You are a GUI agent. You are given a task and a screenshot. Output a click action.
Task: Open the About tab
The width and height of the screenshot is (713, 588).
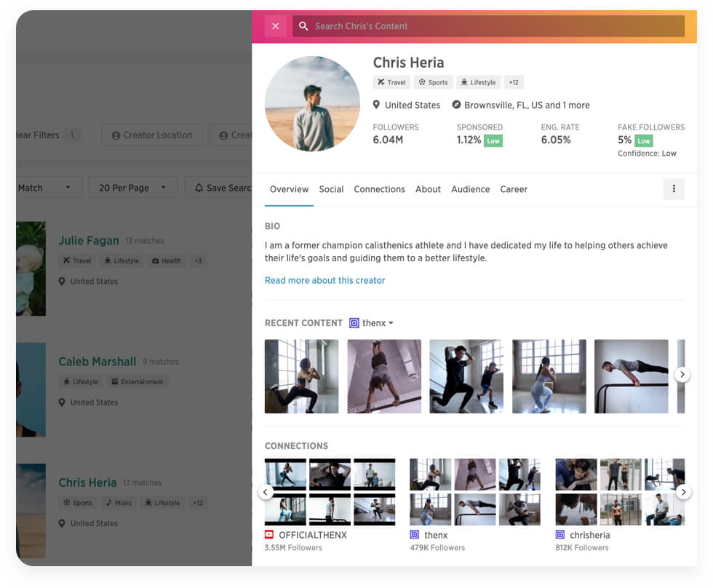428,189
